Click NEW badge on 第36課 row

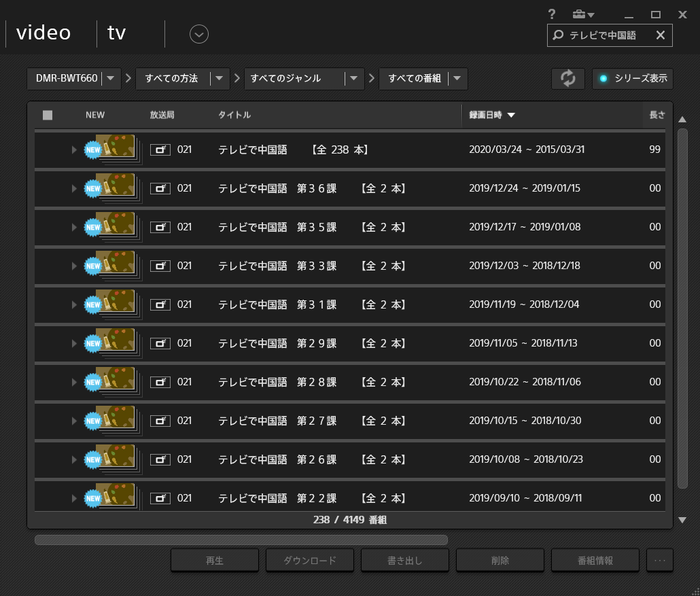coord(92,189)
